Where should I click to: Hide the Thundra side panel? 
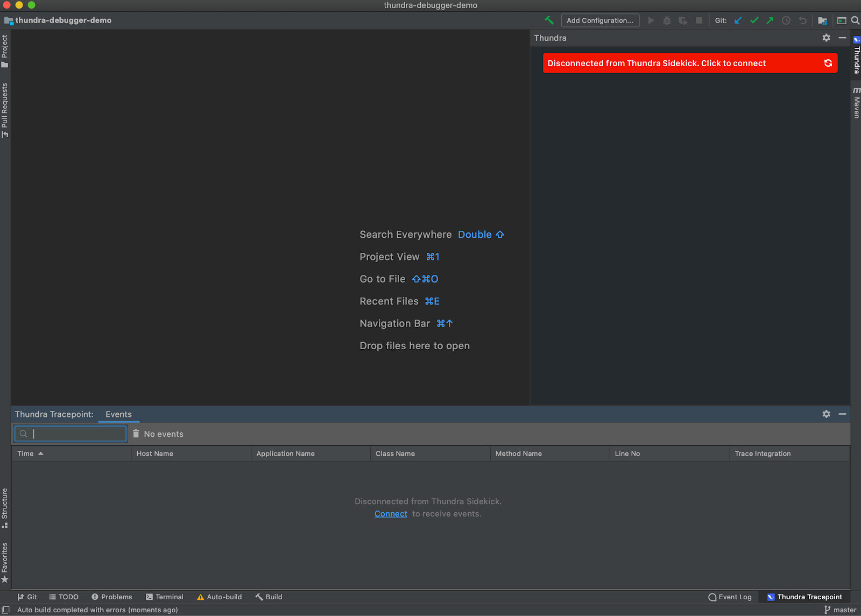tap(843, 38)
